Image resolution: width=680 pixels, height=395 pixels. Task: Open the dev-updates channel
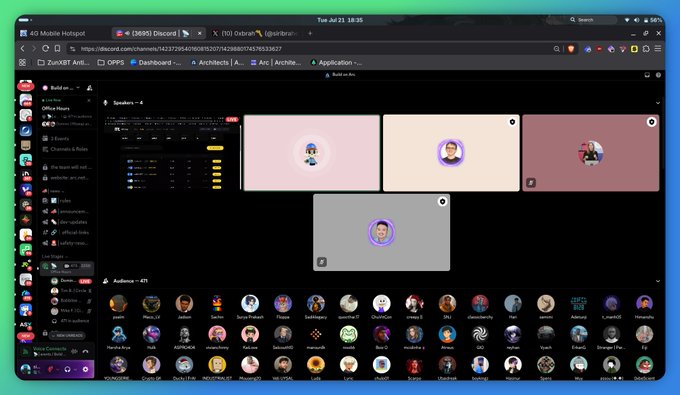coord(66,222)
